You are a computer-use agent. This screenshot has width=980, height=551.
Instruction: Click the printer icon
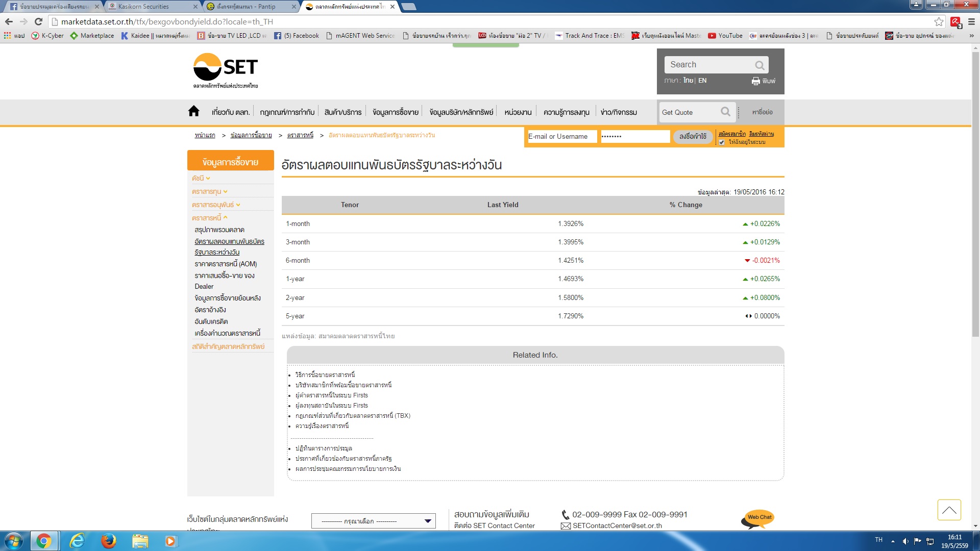[756, 81]
